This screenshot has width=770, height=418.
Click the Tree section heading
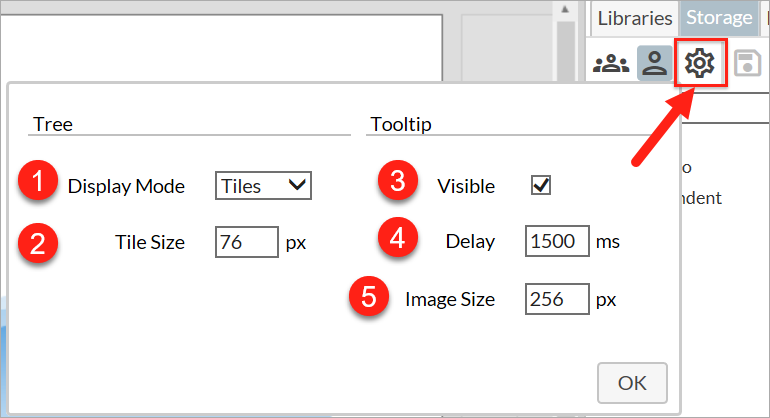pyautogui.click(x=53, y=125)
